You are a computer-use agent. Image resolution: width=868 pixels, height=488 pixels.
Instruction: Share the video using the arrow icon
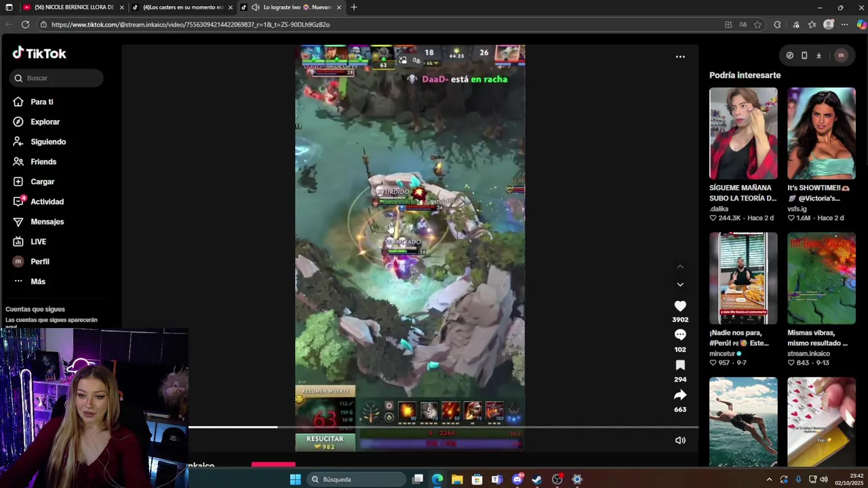680,395
